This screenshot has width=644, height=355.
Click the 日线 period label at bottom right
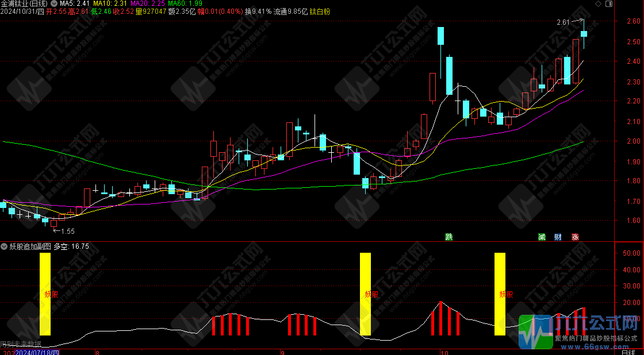[628, 353]
